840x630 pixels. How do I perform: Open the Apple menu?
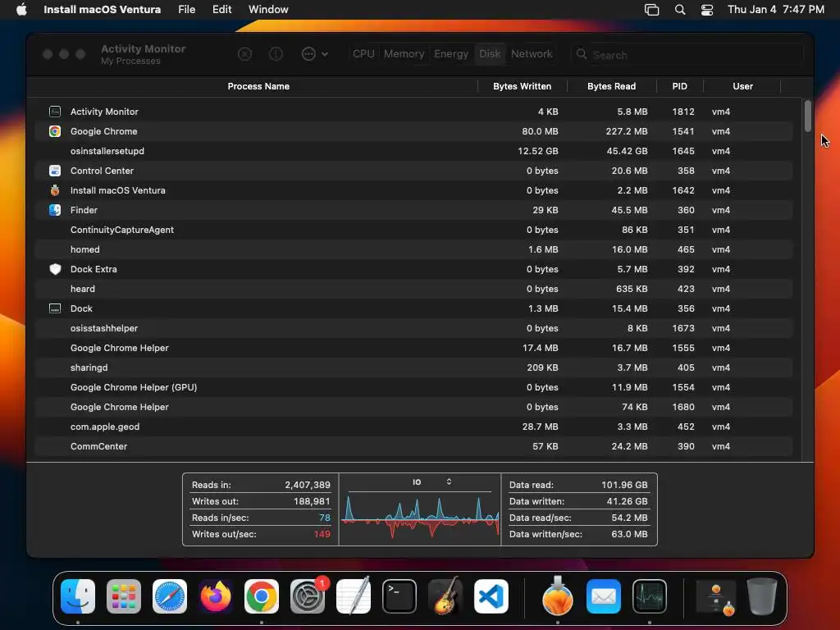click(x=21, y=10)
